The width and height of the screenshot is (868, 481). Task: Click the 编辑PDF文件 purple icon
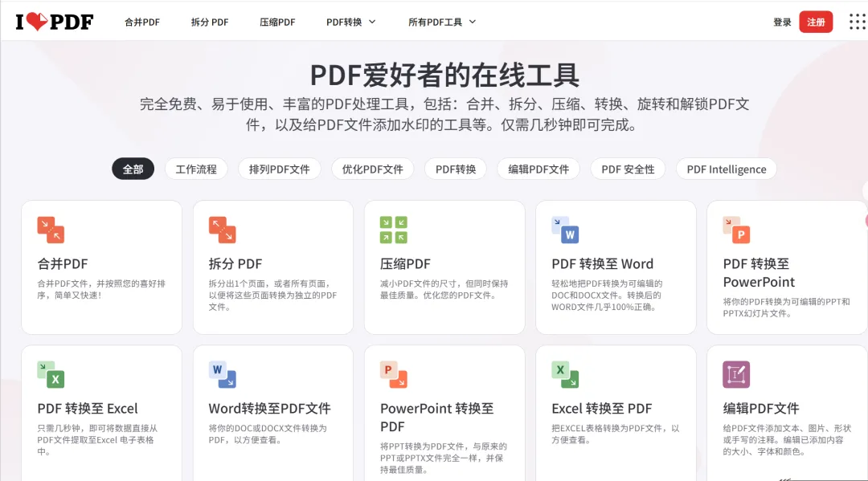737,374
